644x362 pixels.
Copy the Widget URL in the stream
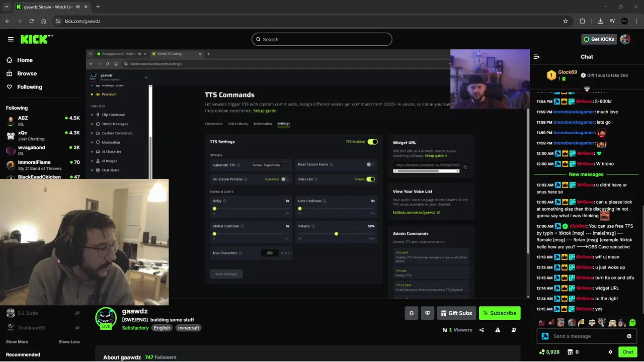[465, 167]
